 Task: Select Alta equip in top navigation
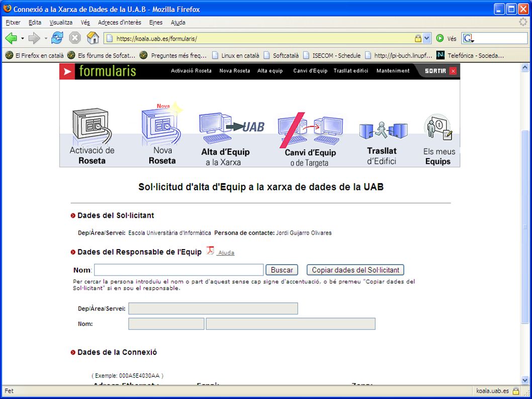(270, 70)
